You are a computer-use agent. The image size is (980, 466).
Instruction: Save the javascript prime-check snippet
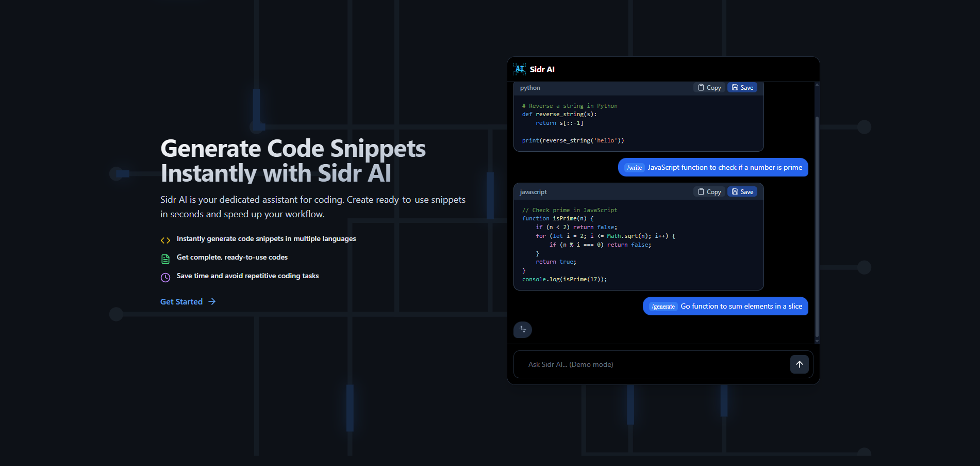coord(742,191)
